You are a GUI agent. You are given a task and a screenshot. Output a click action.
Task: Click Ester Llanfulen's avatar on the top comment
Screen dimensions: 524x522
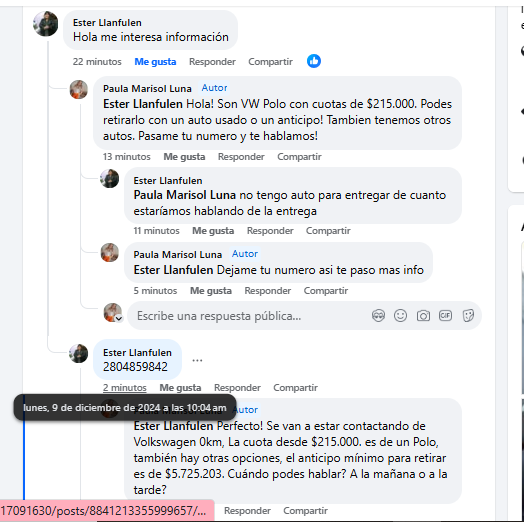tap(45, 24)
